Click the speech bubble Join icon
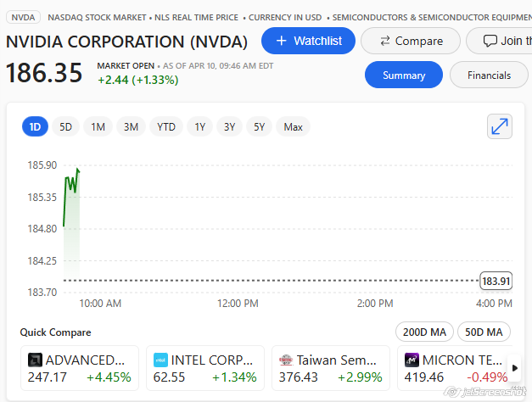The height and width of the screenshot is (402, 532). tap(490, 41)
